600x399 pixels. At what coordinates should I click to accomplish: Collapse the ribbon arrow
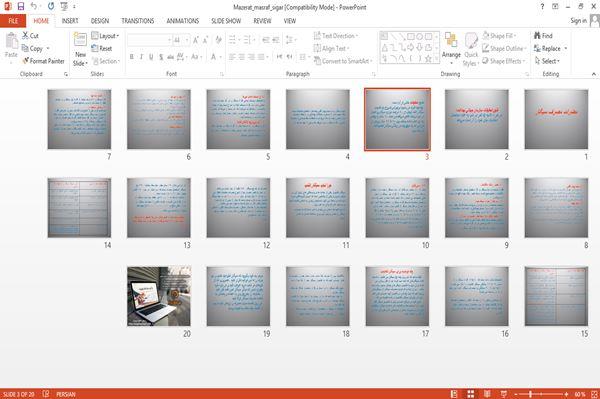point(594,74)
